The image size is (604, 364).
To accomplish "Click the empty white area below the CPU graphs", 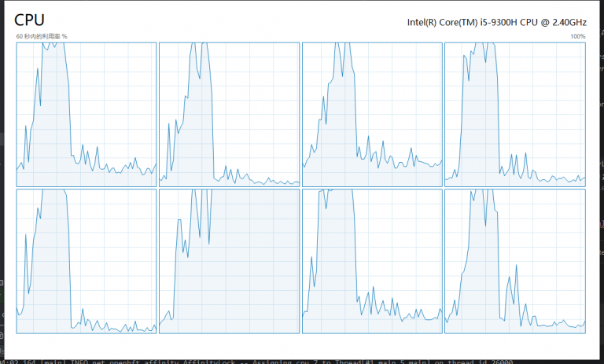I will click(x=299, y=344).
